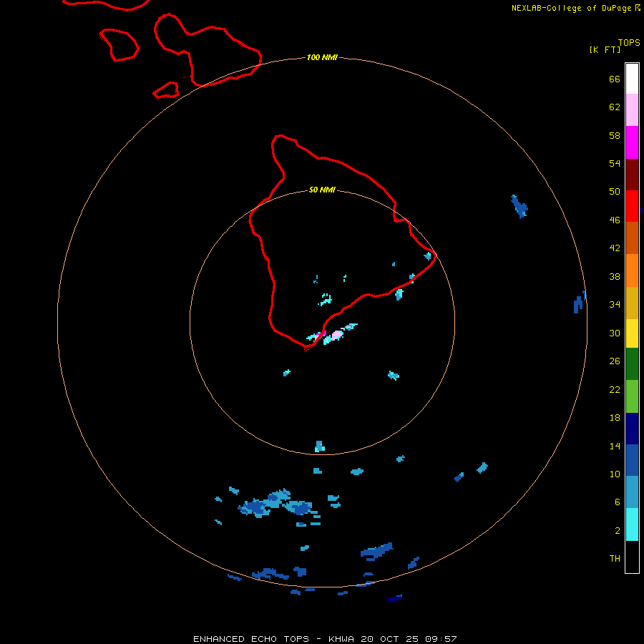The height and width of the screenshot is (644, 644).
Task: Click the light pink echo cell offshore
Action: coord(337,334)
